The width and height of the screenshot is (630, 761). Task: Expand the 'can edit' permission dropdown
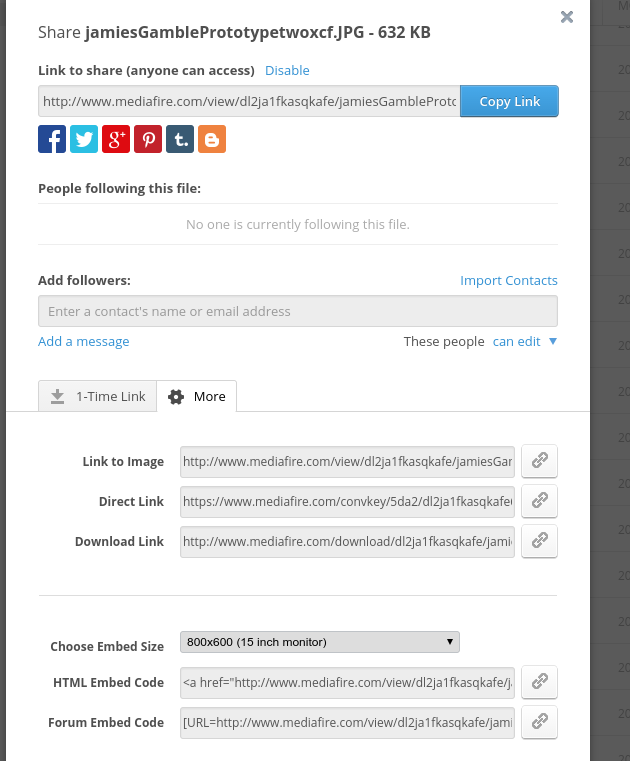(x=524, y=342)
